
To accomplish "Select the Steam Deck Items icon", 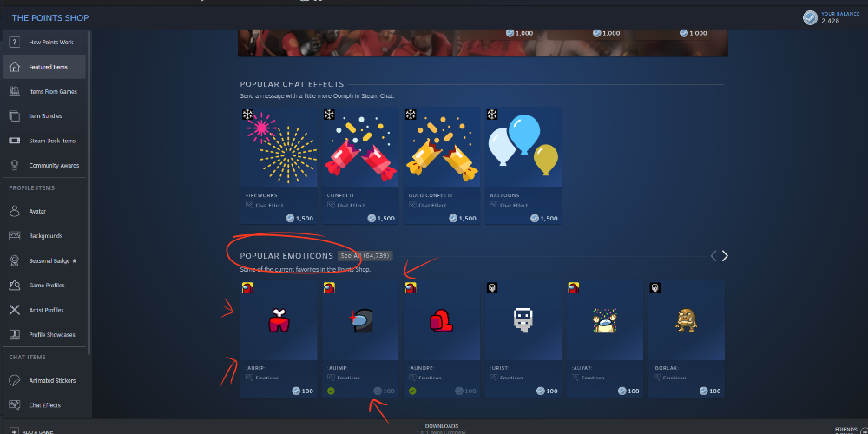I will pos(15,141).
